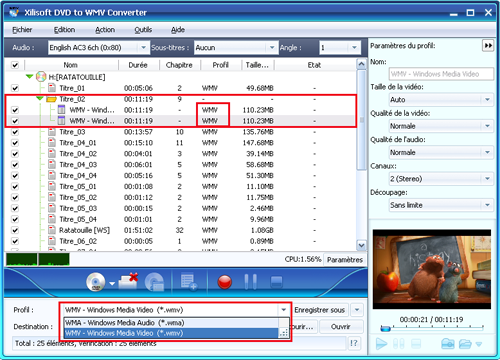Start conversion with the red record button

225,282
